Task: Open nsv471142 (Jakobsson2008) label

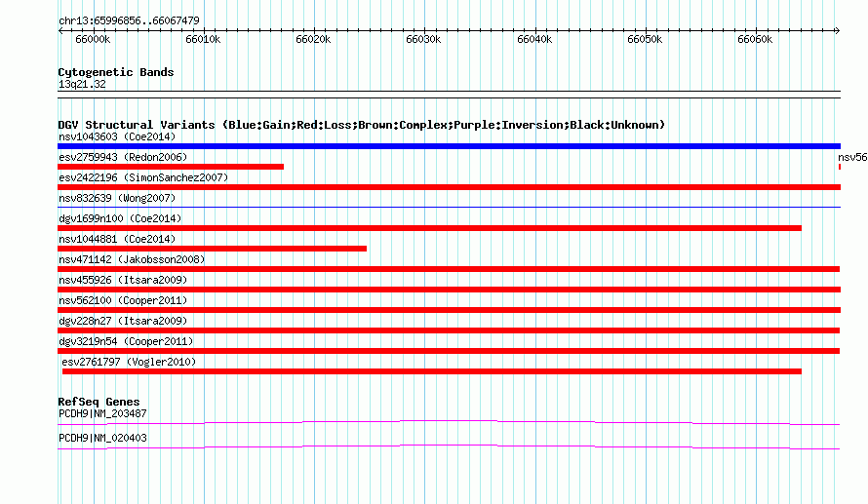Action: click(132, 259)
